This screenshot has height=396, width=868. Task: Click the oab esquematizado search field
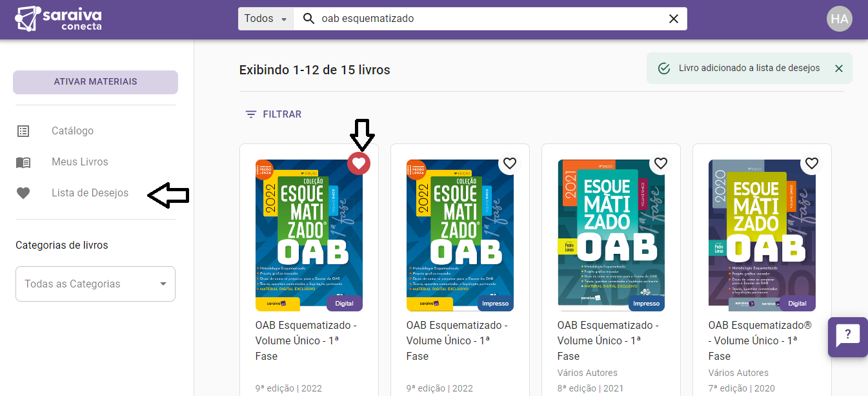pos(490,19)
